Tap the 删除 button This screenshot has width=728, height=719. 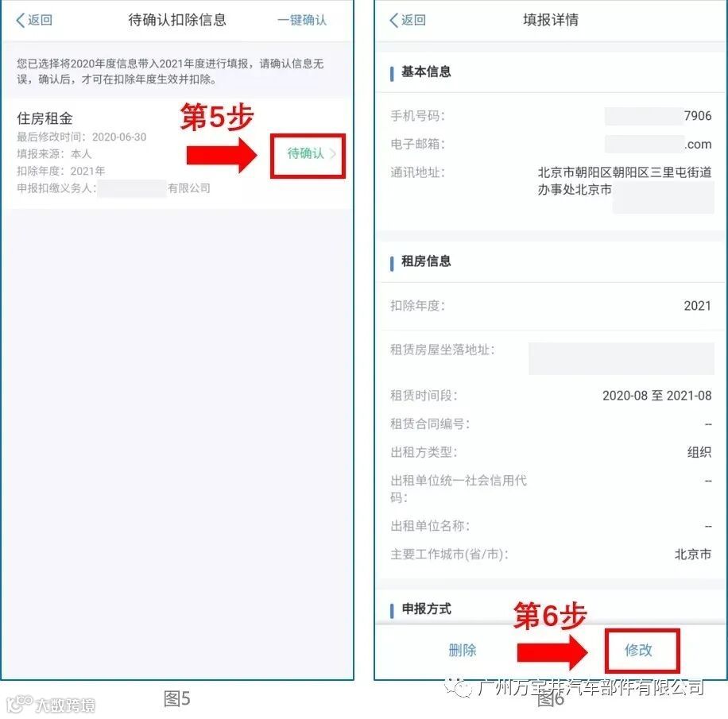[x=463, y=650]
